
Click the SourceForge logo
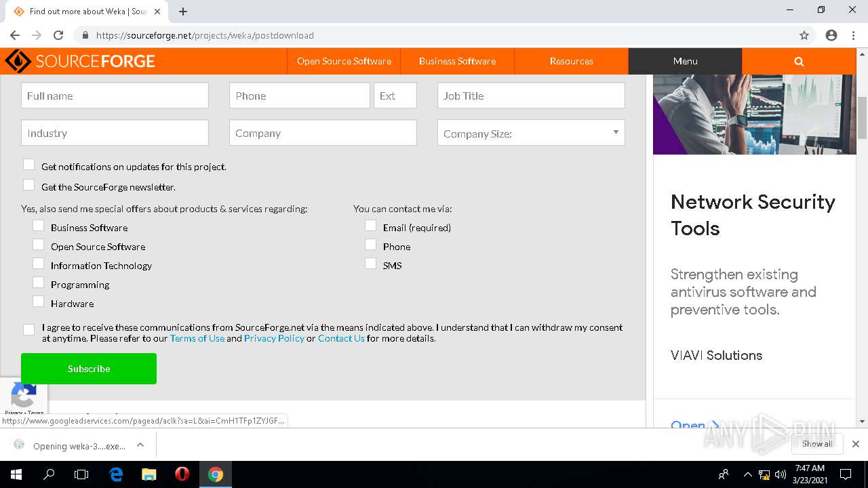pos(80,61)
